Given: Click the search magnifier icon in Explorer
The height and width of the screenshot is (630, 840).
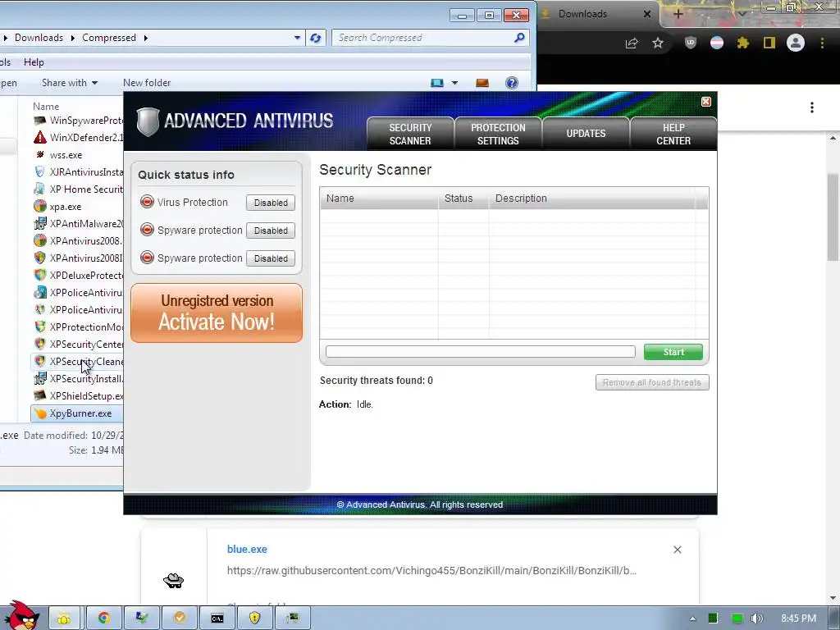Looking at the screenshot, I should [x=519, y=38].
